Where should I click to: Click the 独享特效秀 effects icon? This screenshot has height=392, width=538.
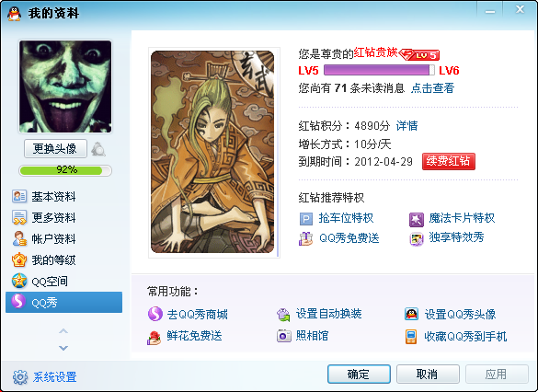(x=417, y=239)
